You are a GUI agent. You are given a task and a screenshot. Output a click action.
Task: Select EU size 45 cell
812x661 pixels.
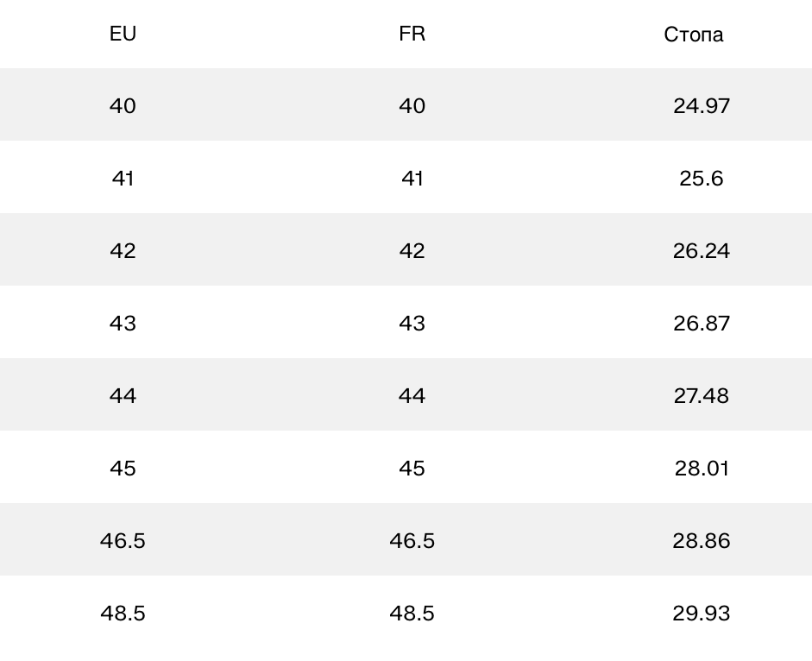(123, 468)
